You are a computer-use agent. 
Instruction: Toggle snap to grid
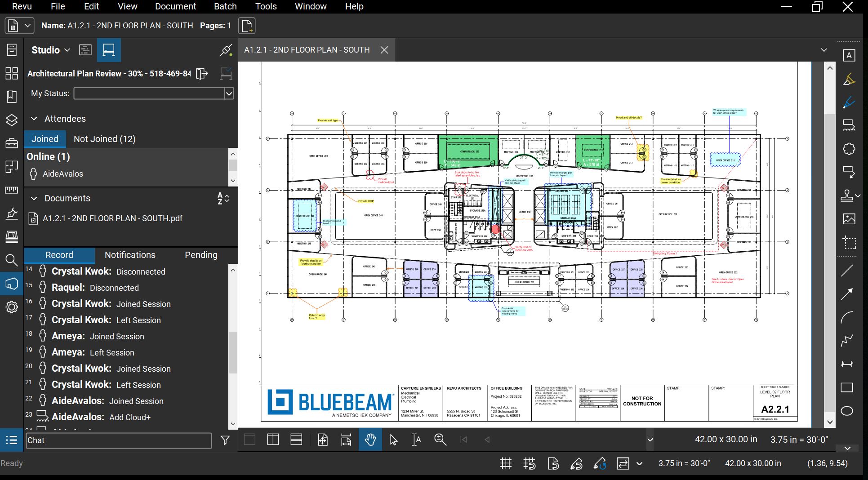click(530, 463)
